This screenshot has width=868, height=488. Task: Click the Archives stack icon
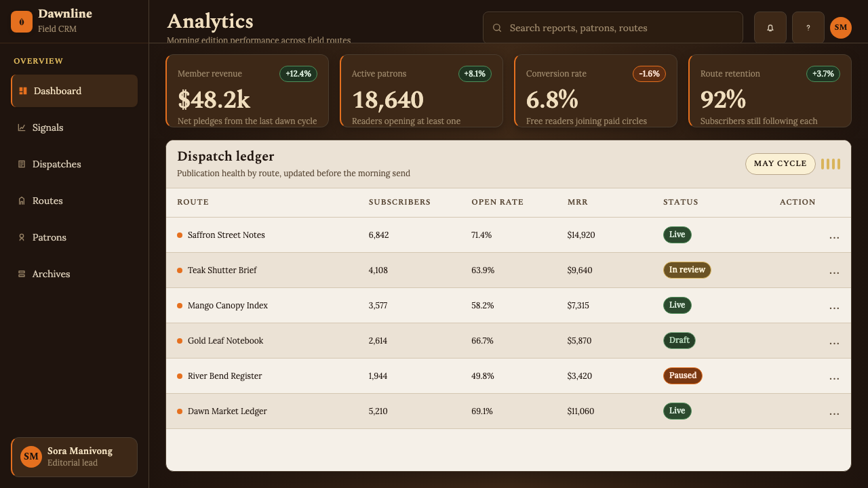(x=22, y=274)
